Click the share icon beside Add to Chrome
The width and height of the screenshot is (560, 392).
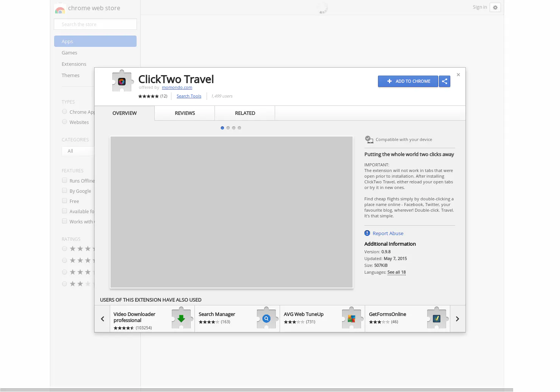445,81
